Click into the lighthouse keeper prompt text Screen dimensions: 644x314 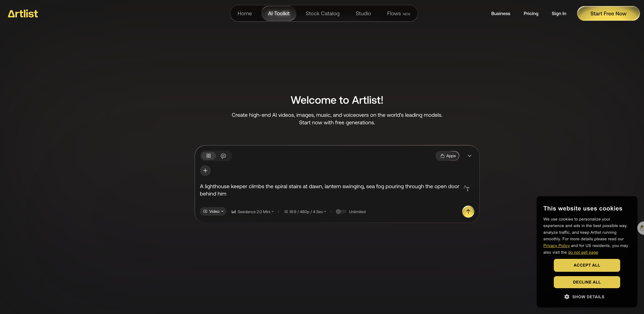tap(329, 190)
